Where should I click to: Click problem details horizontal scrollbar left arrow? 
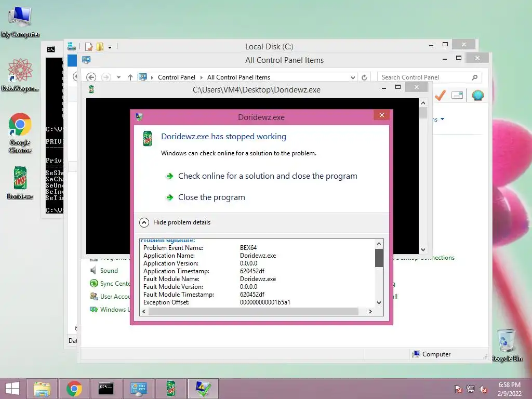tap(144, 312)
